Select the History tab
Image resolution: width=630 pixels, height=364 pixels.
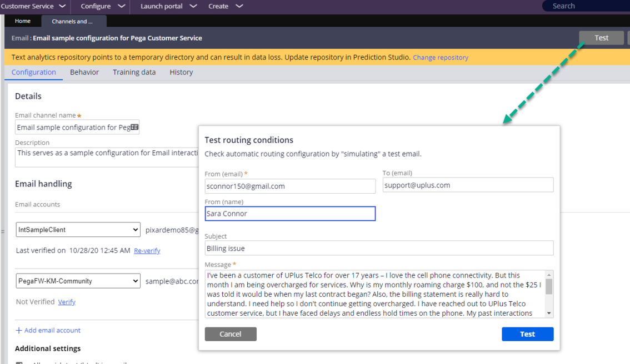click(x=181, y=72)
